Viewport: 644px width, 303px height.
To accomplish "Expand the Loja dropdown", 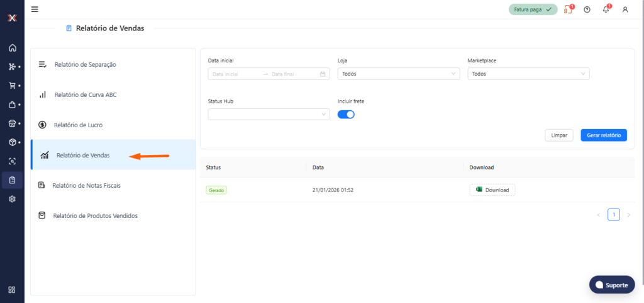I will pos(399,74).
